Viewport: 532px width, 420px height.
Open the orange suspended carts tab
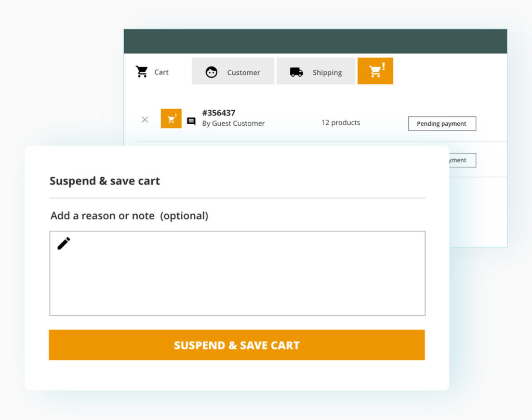375,71
